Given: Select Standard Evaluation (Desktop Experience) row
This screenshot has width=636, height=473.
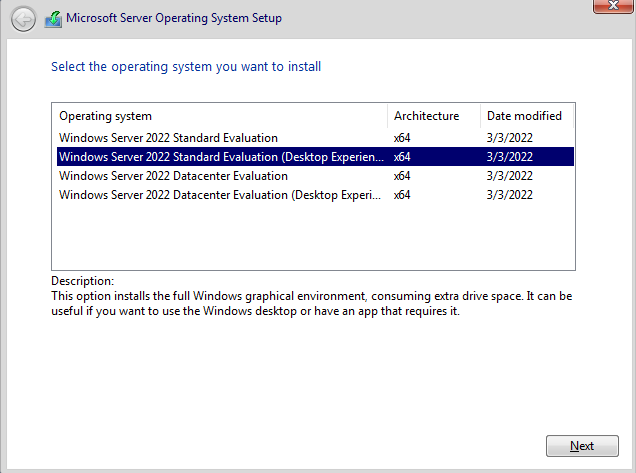Looking at the screenshot, I should click(x=315, y=157).
